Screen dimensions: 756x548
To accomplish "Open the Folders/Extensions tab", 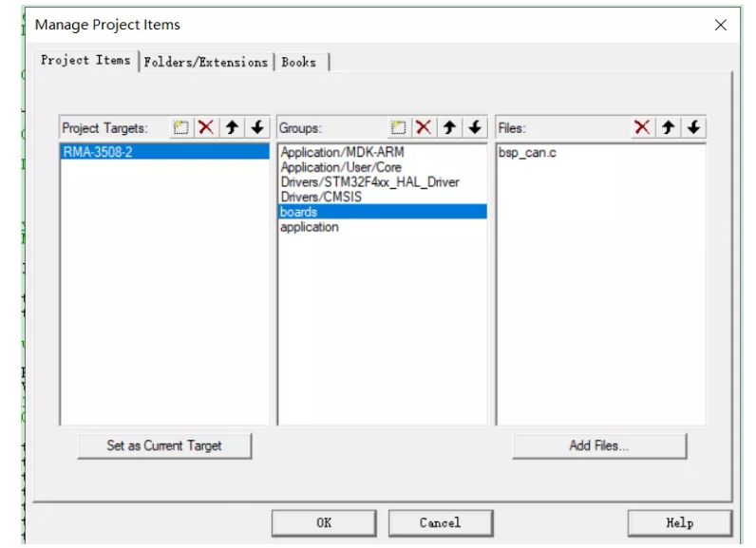I will point(206,62).
